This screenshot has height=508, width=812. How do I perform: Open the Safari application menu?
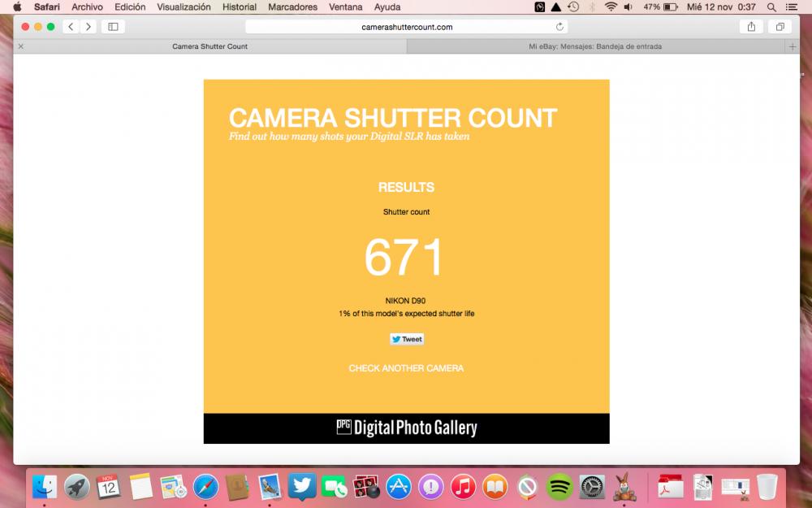[x=47, y=7]
